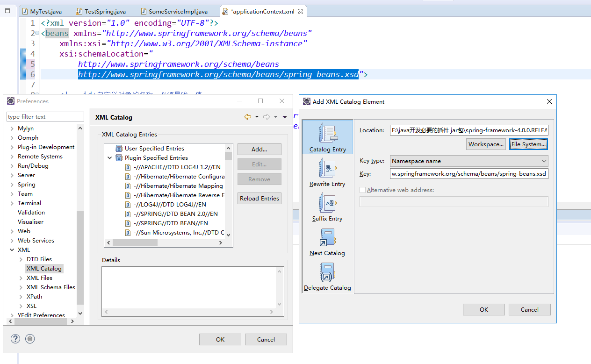The width and height of the screenshot is (591, 364).
Task: Click the catalog entries horizontal scrollbar
Action: (x=165, y=243)
